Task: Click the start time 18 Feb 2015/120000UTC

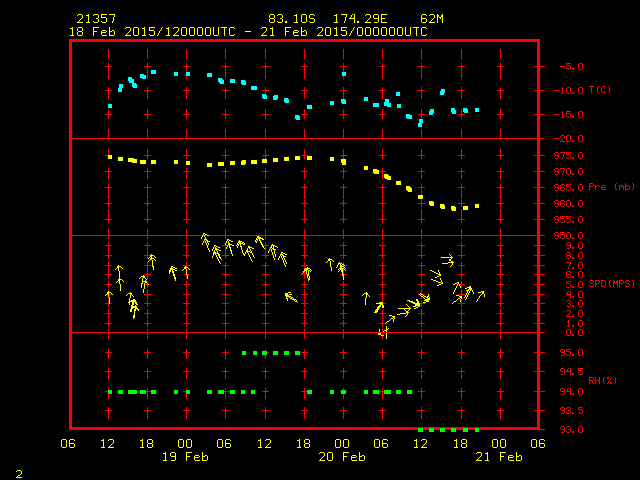Action: pyautogui.click(x=153, y=32)
